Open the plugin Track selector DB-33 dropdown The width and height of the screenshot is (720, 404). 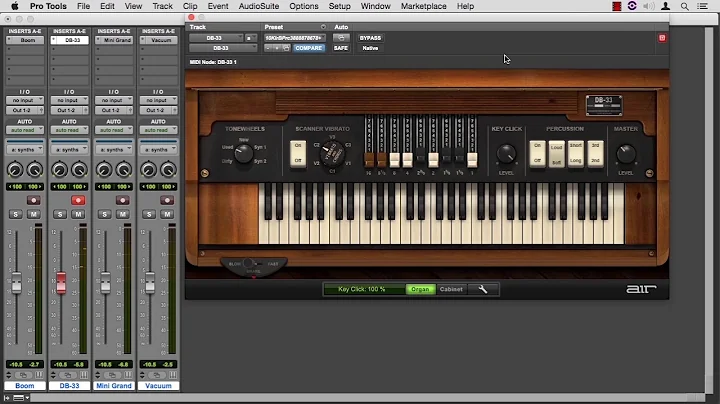[x=216, y=38]
